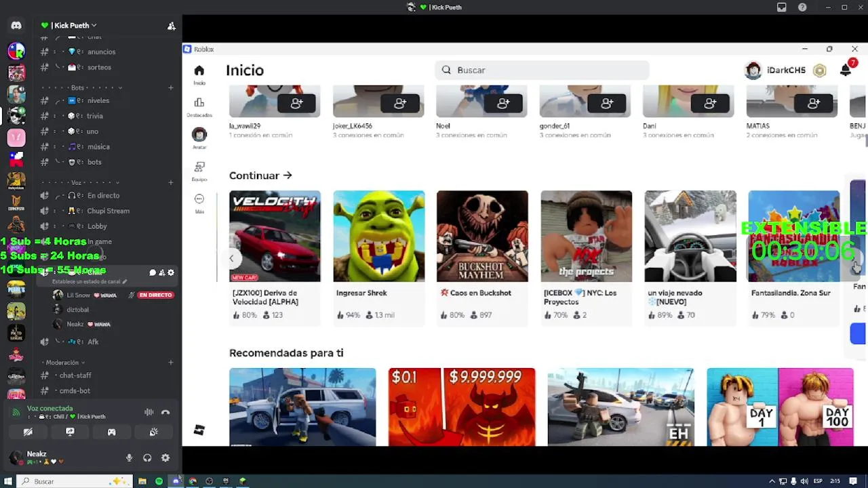Open the Discord soundboard icon
Image resolution: width=868 pixels, height=488 pixels.
[x=154, y=432]
